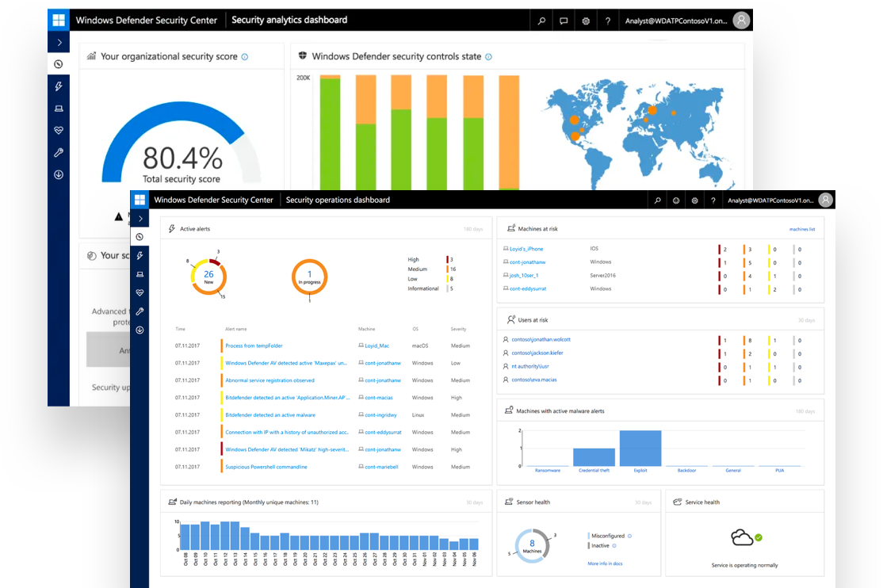Viewport: 883px width, 588px height.
Task: Open alert 'Process from tempFolder'
Action: pyautogui.click(x=254, y=346)
